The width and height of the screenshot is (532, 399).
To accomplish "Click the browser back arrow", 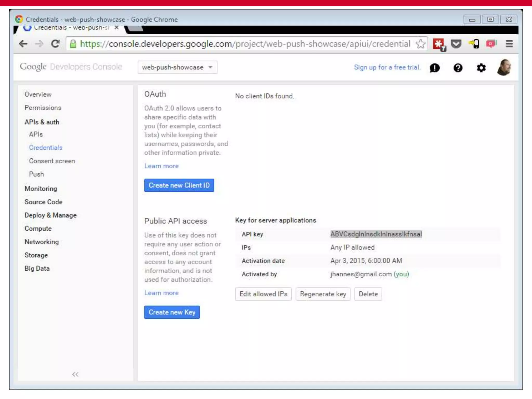I will (x=23, y=44).
